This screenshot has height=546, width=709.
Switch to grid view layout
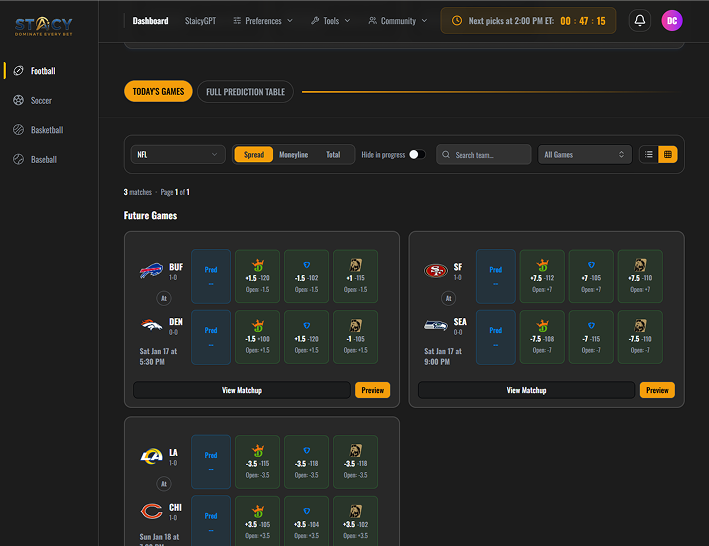point(668,154)
